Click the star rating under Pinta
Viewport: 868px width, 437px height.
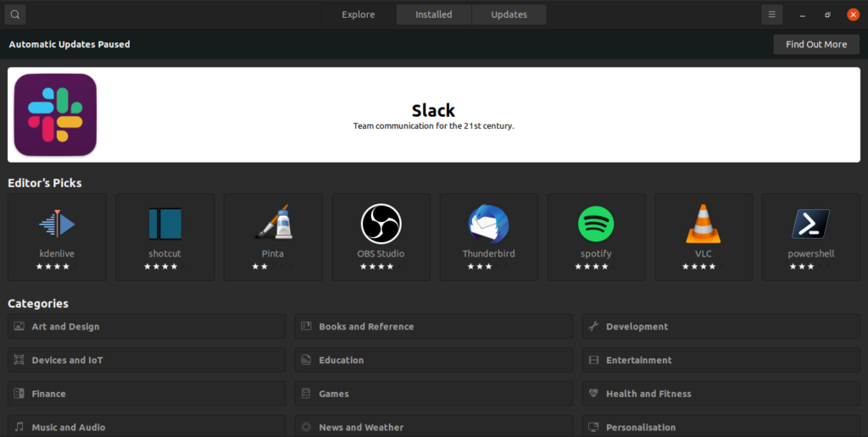273,267
